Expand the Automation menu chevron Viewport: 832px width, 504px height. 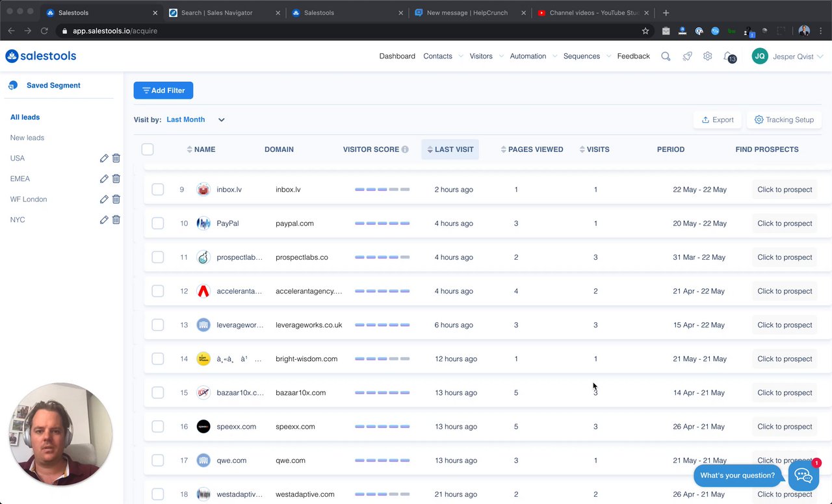tap(554, 57)
